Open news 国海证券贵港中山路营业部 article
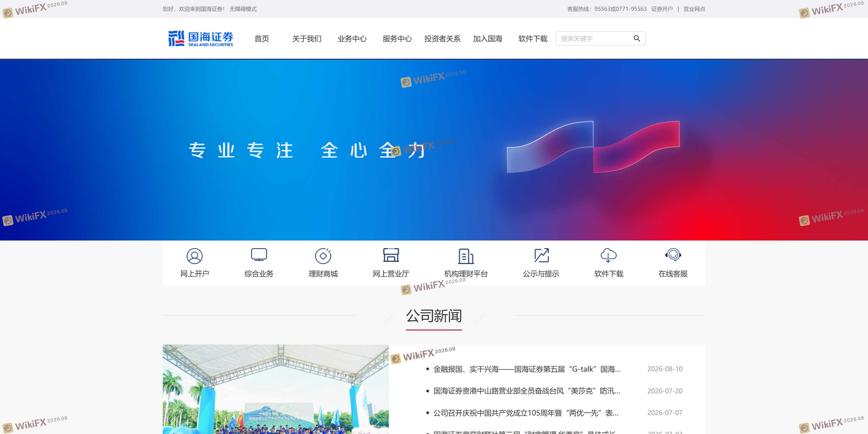Image resolution: width=868 pixels, height=434 pixels. 527,391
